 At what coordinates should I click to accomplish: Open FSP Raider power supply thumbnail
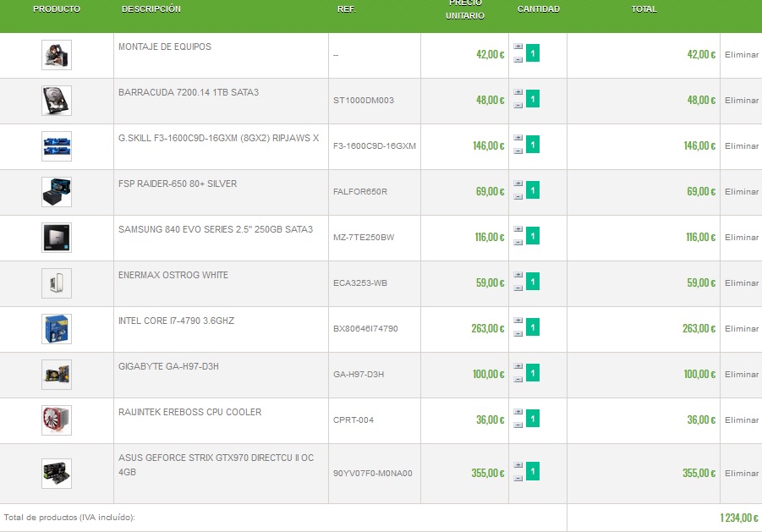(x=57, y=192)
